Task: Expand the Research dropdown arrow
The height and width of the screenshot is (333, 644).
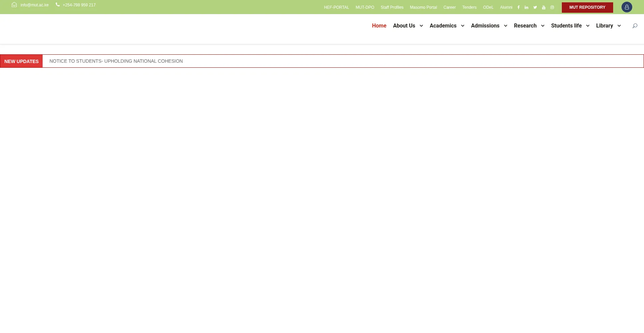Action: coord(543,26)
